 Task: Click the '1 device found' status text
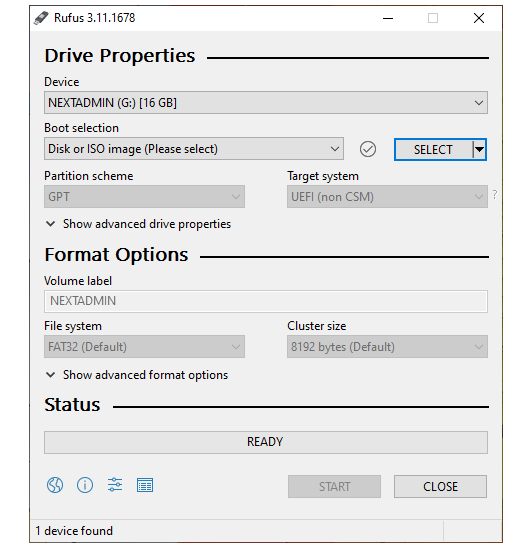click(x=74, y=531)
